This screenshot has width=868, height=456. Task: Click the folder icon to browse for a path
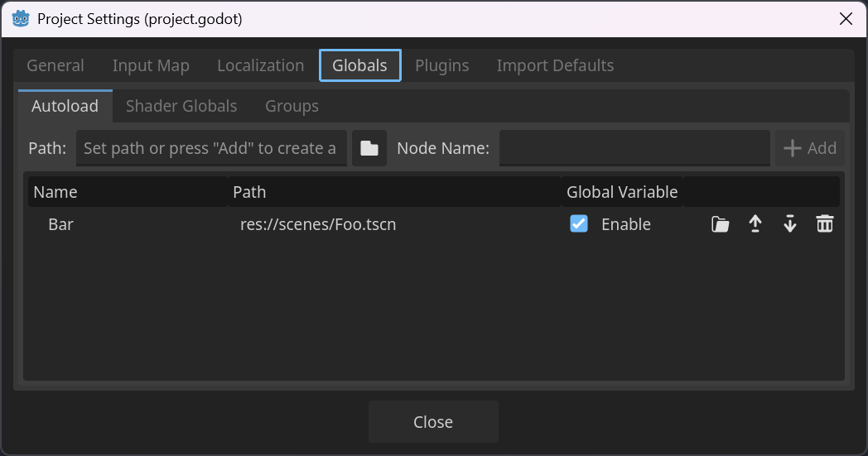(x=369, y=148)
